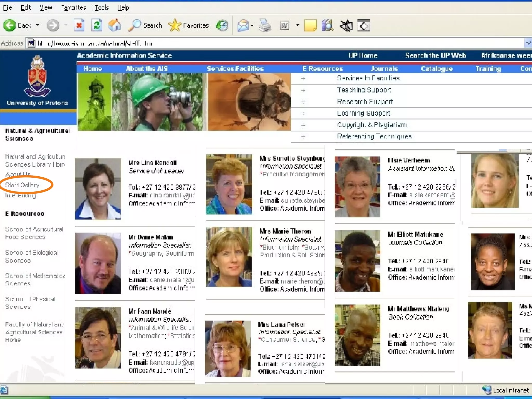Image resolution: width=532 pixels, height=399 pixels.
Task: Open the Copyright & Plagiarism link
Action: click(371, 125)
